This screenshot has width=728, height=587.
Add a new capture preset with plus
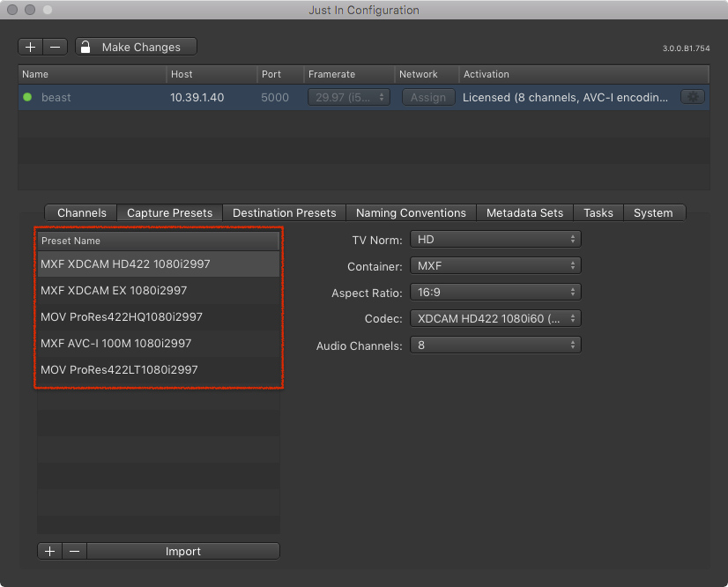tap(49, 551)
